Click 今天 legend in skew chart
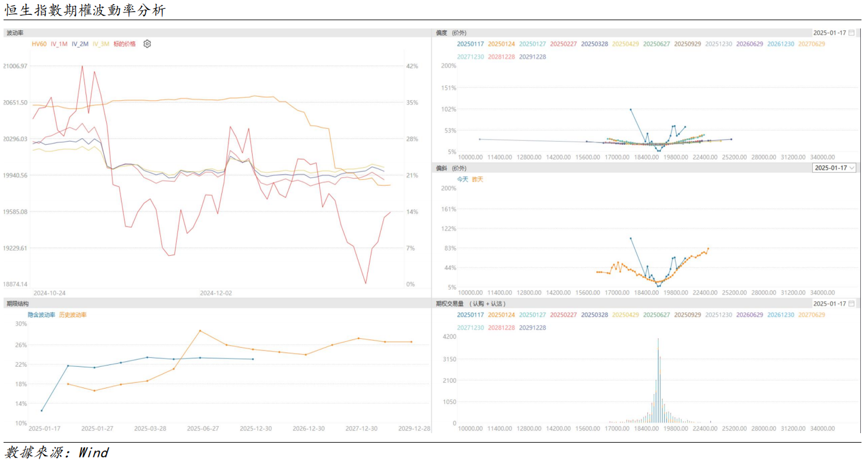Viewport: 868px width, 464px height. point(462,179)
